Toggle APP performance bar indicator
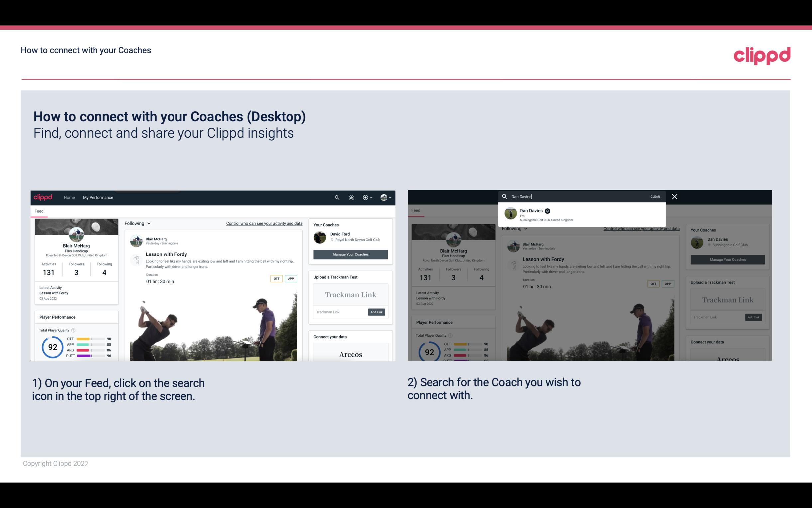The width and height of the screenshot is (812, 508). (x=90, y=345)
